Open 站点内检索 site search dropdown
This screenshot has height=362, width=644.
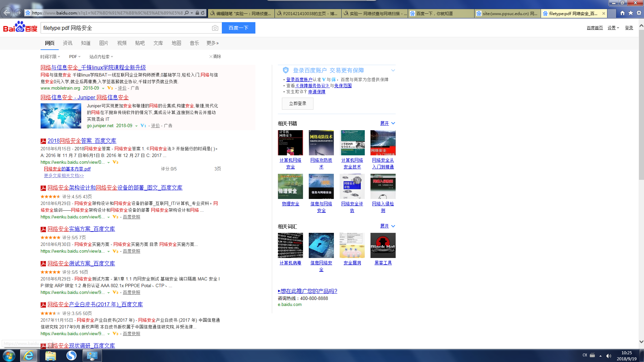[x=101, y=57]
